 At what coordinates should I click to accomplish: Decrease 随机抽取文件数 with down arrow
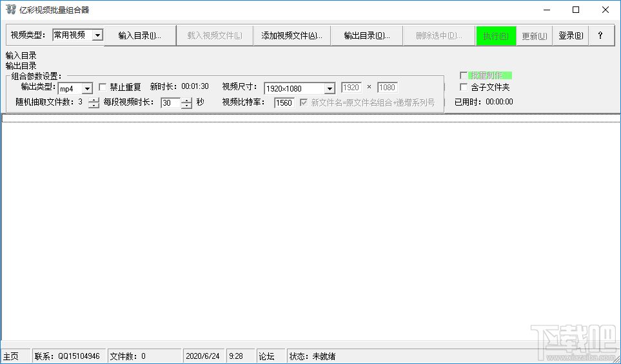click(x=94, y=105)
